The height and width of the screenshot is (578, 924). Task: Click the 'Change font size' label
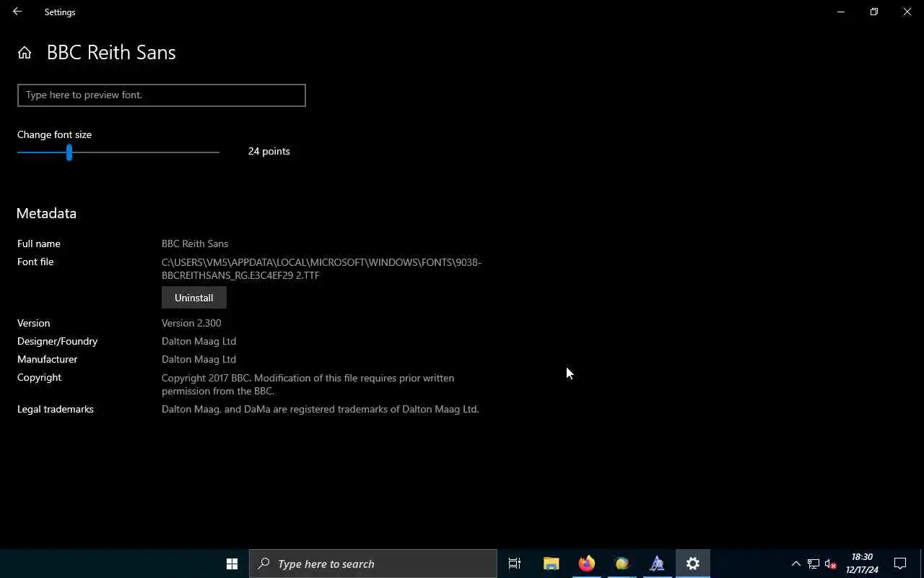pos(55,134)
